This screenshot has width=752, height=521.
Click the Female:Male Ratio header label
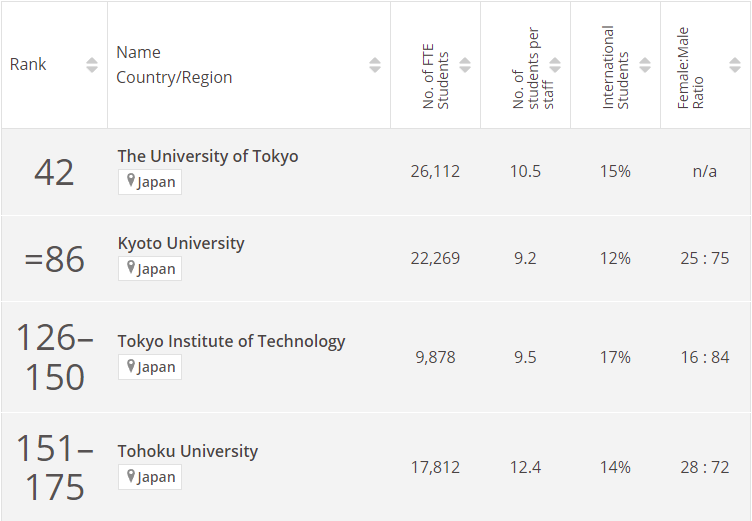[x=691, y=67]
